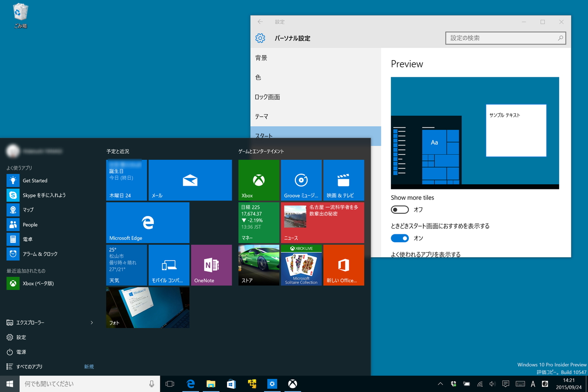This screenshot has width=588, height=392.
Task: Select 色 in Settings sidebar
Action: (x=316, y=78)
